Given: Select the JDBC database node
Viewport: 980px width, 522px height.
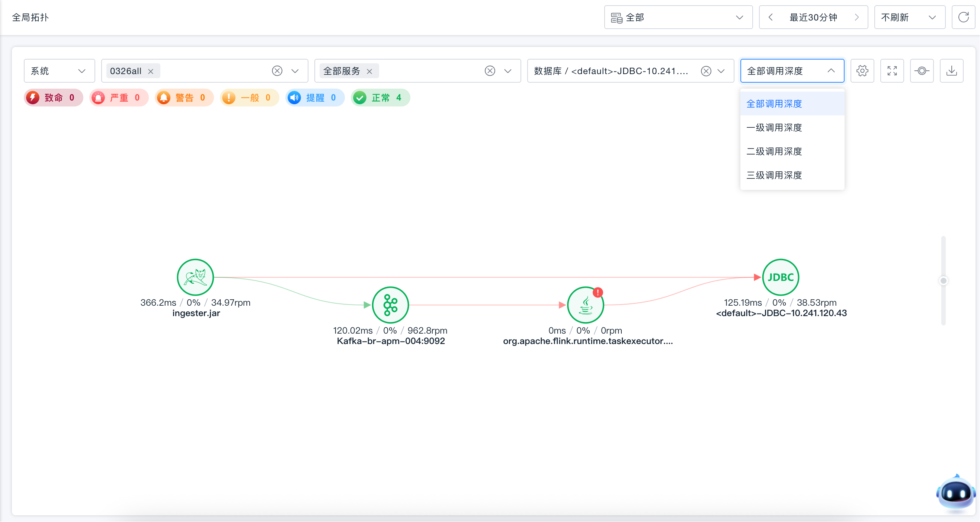Looking at the screenshot, I should click(x=781, y=277).
